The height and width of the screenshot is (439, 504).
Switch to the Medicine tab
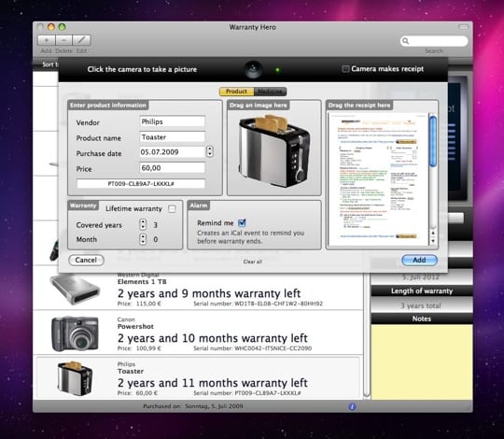(x=270, y=92)
